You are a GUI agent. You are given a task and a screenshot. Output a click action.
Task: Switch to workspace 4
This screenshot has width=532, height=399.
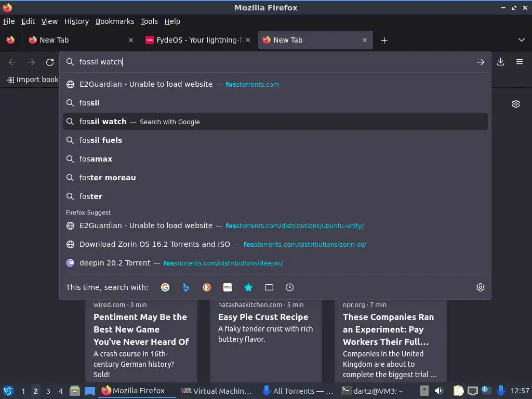(x=61, y=391)
